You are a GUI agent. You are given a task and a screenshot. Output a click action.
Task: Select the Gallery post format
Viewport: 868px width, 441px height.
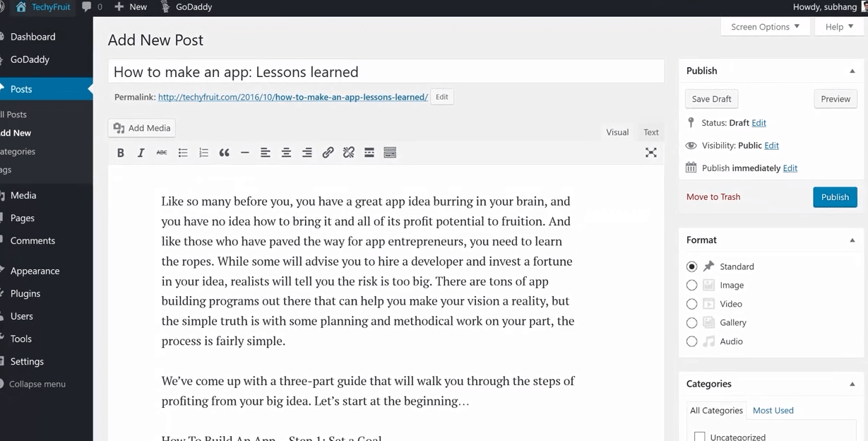click(691, 323)
